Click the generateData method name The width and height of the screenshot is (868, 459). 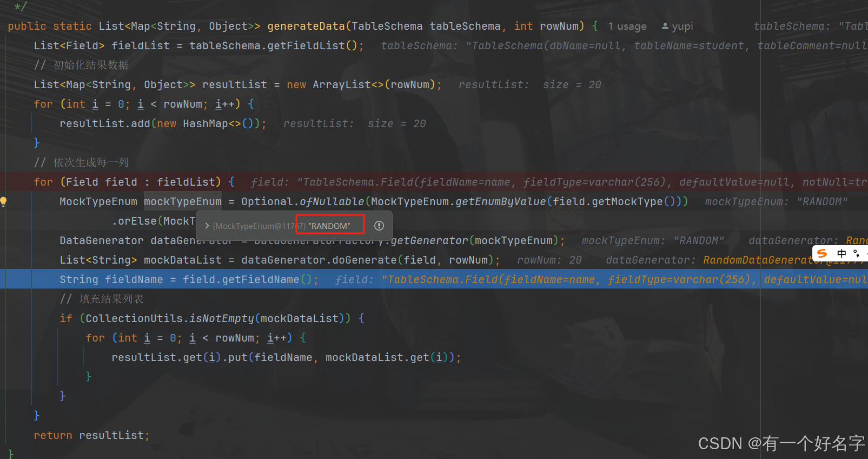click(306, 26)
